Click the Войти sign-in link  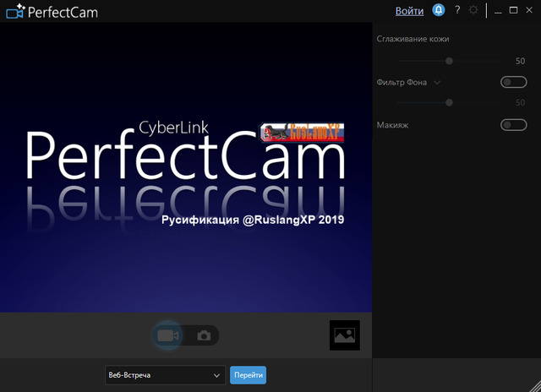pos(409,11)
